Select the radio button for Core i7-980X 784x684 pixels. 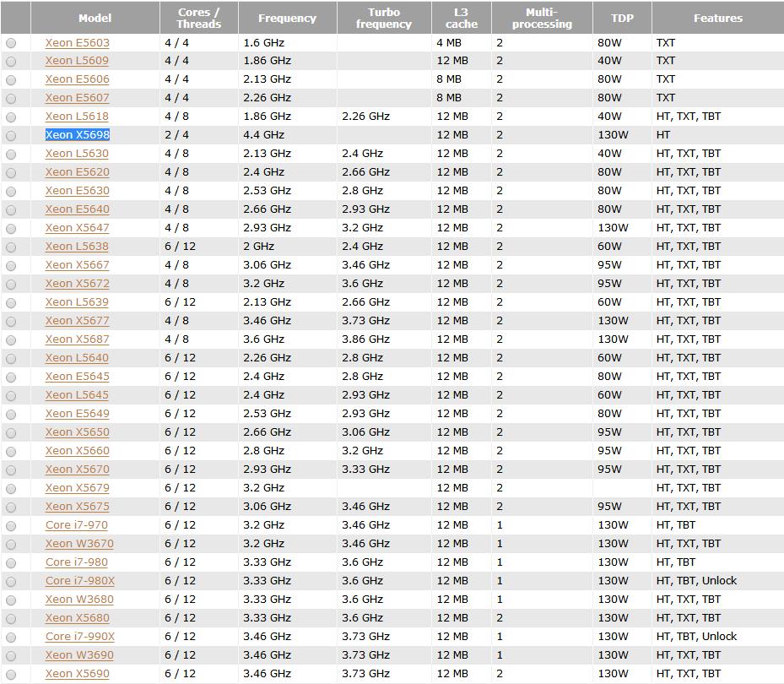(x=11, y=582)
